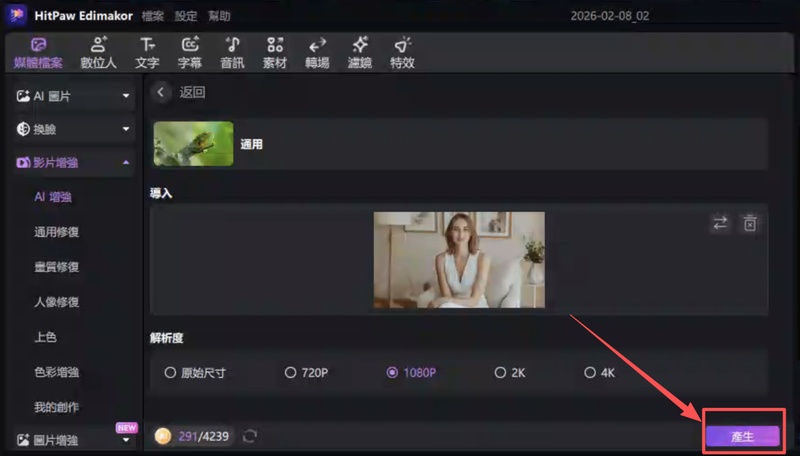Click the AI 圖片 sidebar icon
Screen dimensions: 800x456
pos(23,96)
